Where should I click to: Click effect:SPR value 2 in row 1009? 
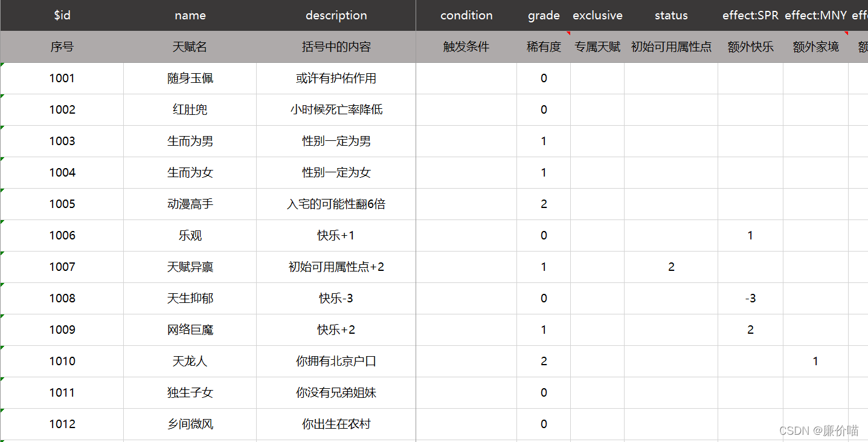[x=750, y=330]
